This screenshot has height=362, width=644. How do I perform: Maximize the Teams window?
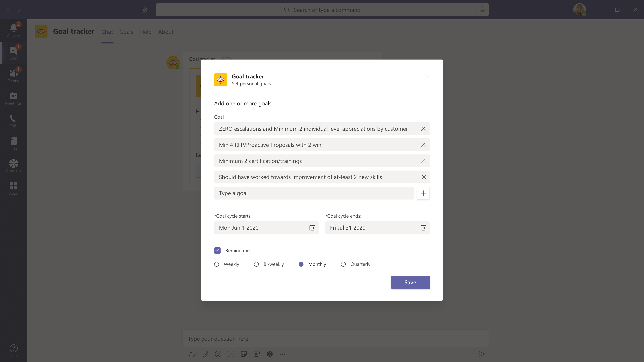(x=617, y=10)
